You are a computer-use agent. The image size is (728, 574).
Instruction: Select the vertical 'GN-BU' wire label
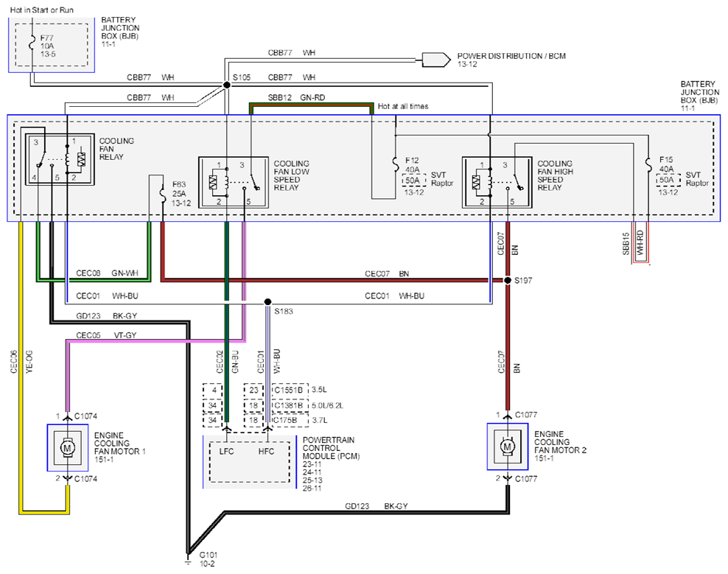[235, 362]
